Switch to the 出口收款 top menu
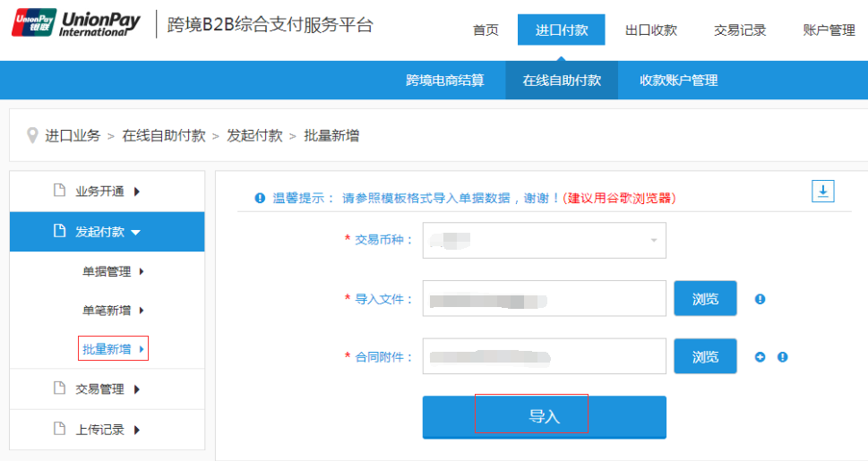This screenshot has width=868, height=461. click(650, 30)
